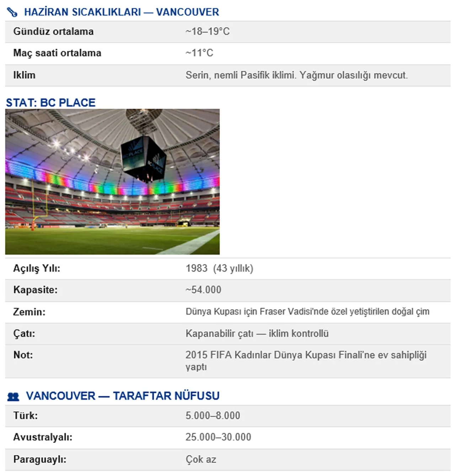Select the "Açılış Yılı:" label
This screenshot has height=476, width=455.
tap(37, 268)
